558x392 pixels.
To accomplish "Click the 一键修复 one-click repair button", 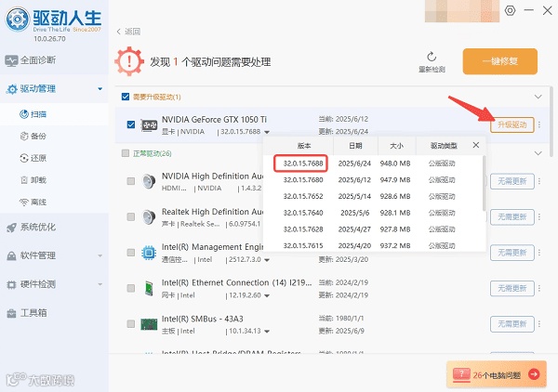I will click(500, 61).
